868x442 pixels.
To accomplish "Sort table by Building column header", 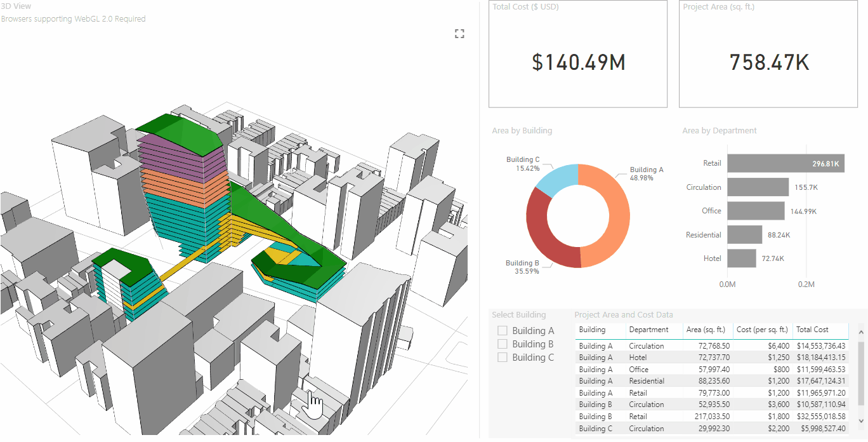I will (592, 330).
